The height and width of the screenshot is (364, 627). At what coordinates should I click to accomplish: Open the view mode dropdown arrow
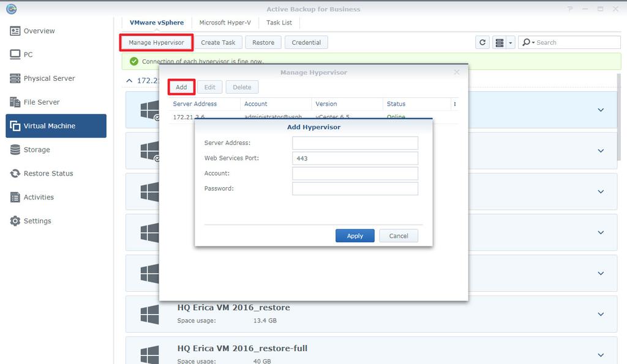click(x=511, y=42)
